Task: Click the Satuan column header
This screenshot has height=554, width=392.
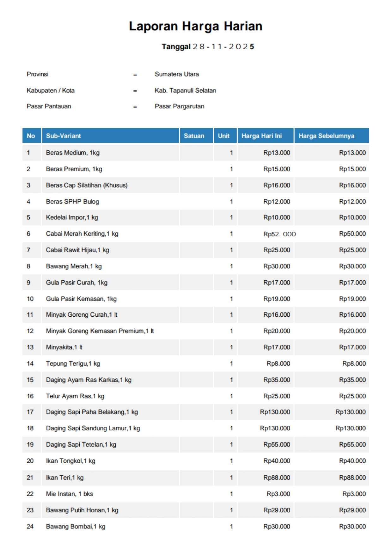Action: [x=194, y=136]
